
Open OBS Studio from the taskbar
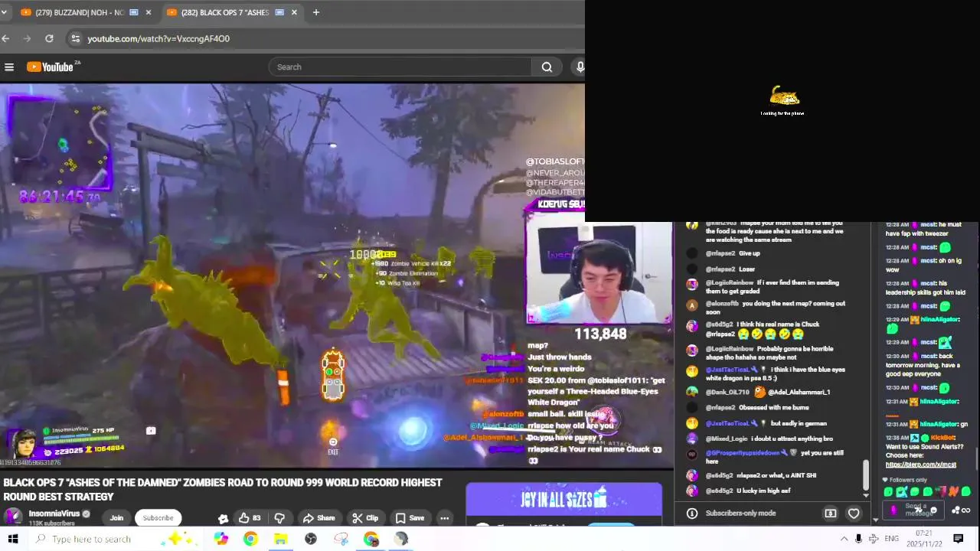tap(311, 539)
